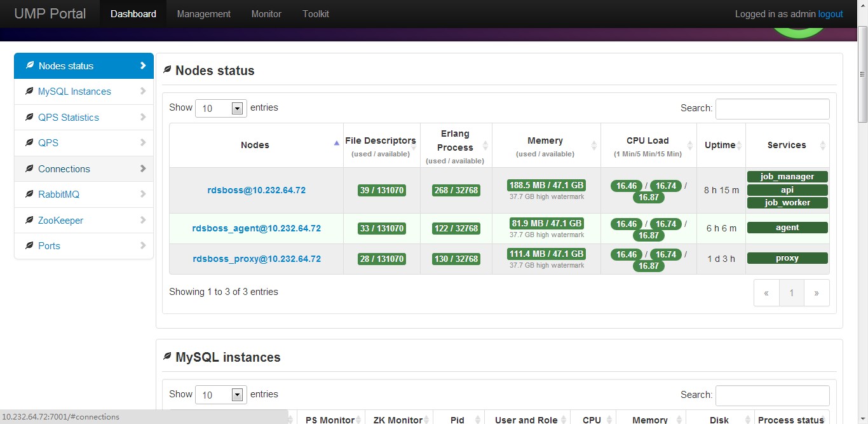Click the leaf icon next to Connections
The width and height of the screenshot is (868, 424).
click(x=29, y=168)
